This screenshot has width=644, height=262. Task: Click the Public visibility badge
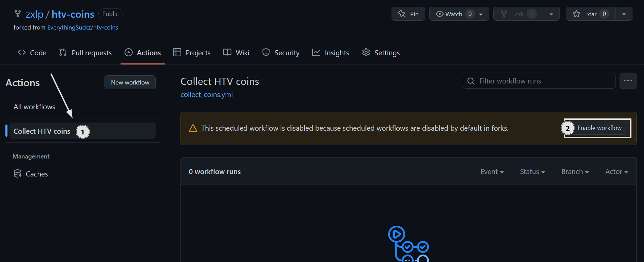tap(110, 14)
